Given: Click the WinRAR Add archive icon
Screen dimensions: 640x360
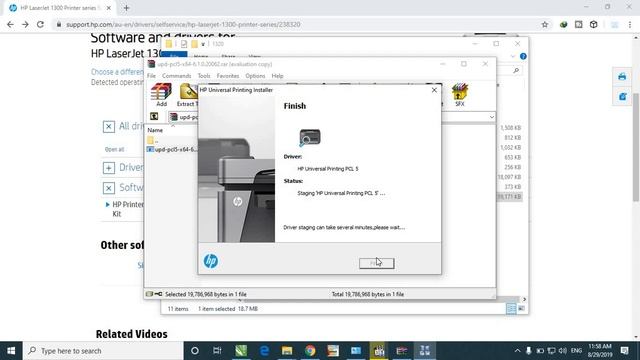Looking at the screenshot, I should [161, 95].
